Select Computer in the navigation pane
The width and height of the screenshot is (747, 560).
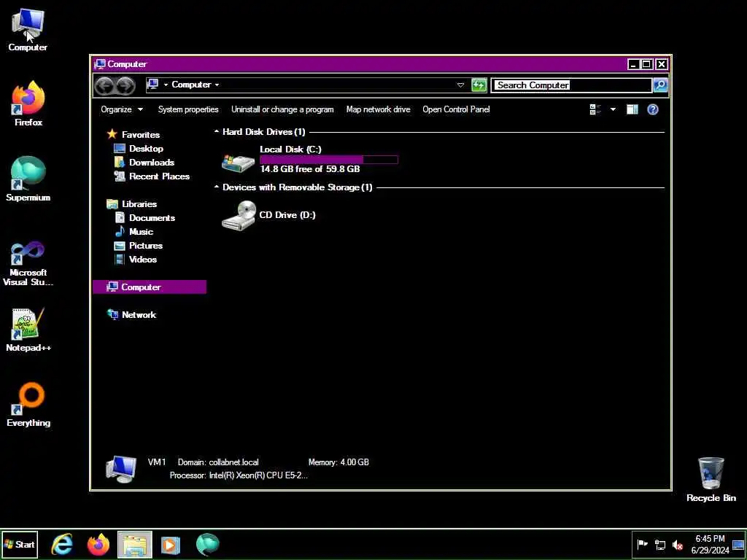pyautogui.click(x=150, y=287)
